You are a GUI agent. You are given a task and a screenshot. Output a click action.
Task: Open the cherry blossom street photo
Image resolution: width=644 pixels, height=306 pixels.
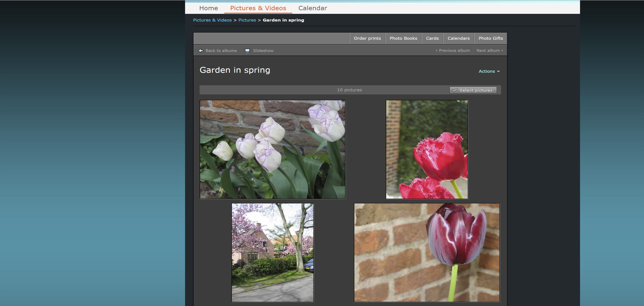[273, 252]
